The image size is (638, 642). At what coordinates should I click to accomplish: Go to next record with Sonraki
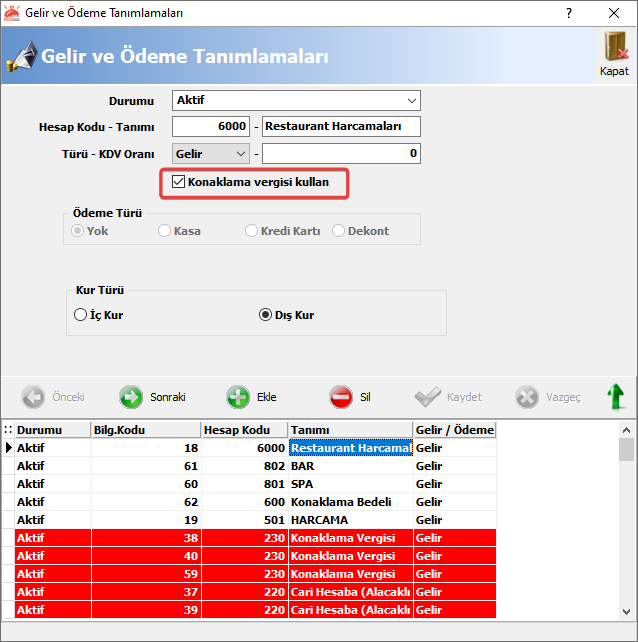153,397
